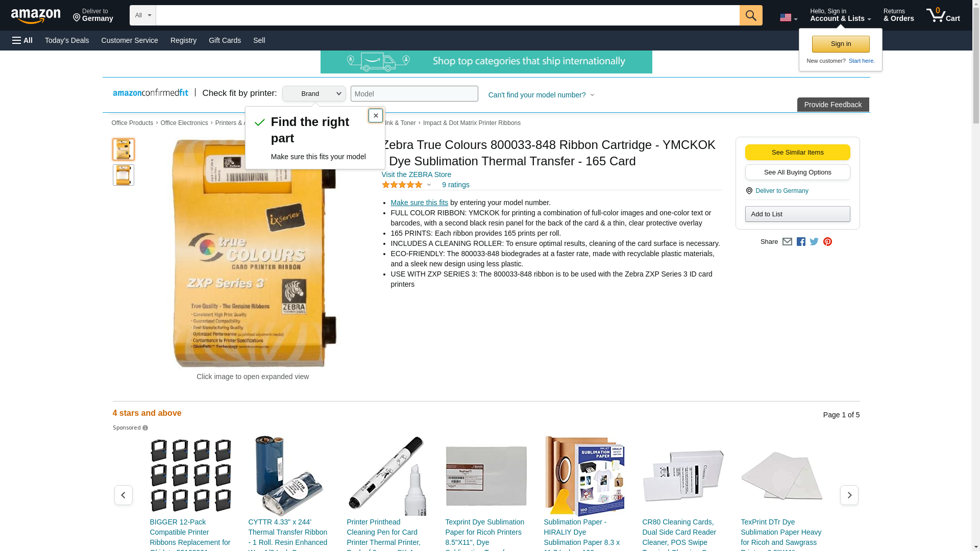The image size is (980, 551).
Task: Select the second product thumbnail image
Action: (124, 175)
